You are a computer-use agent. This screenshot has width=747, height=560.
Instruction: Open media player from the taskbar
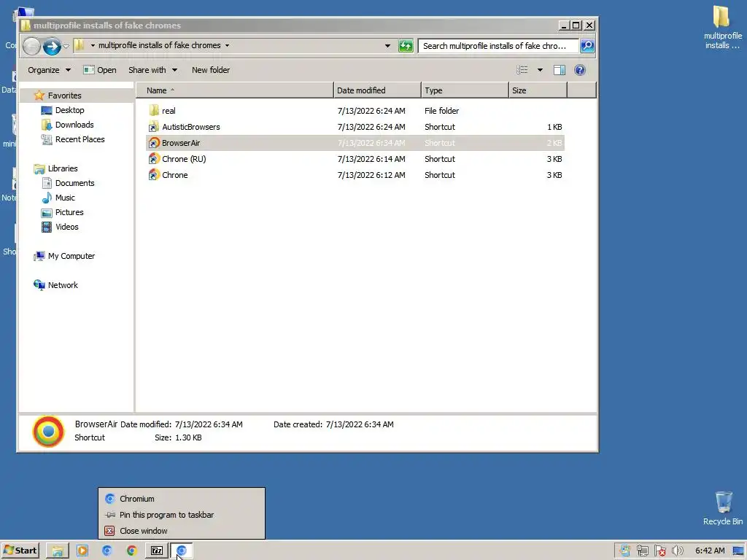(x=82, y=551)
